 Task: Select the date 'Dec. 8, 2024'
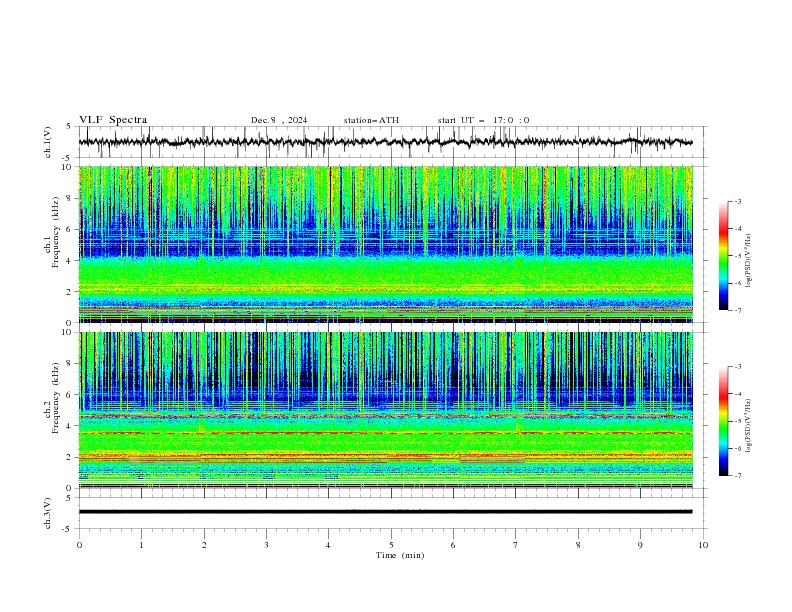pos(279,120)
